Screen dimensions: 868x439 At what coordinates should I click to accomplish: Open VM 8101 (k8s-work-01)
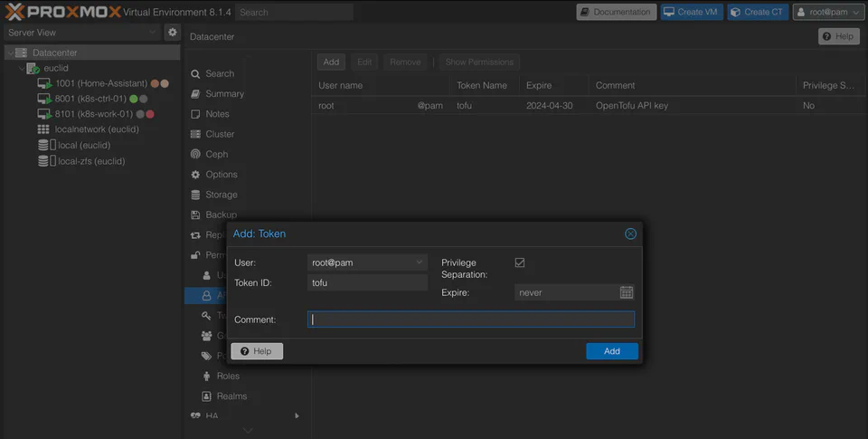pyautogui.click(x=94, y=114)
